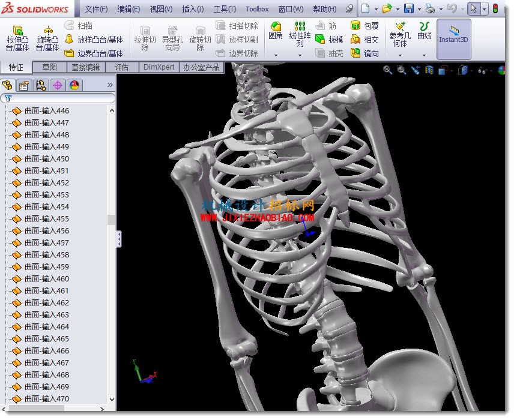The width and height of the screenshot is (514, 420).
Task: Click Zoom to Fit in view toolbar
Action: click(x=387, y=70)
